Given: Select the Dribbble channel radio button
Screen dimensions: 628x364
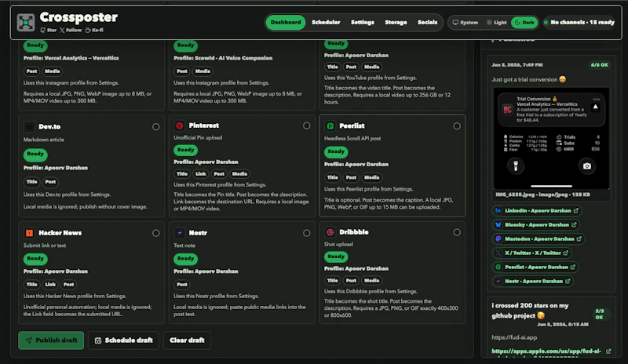Looking at the screenshot, I should [457, 232].
